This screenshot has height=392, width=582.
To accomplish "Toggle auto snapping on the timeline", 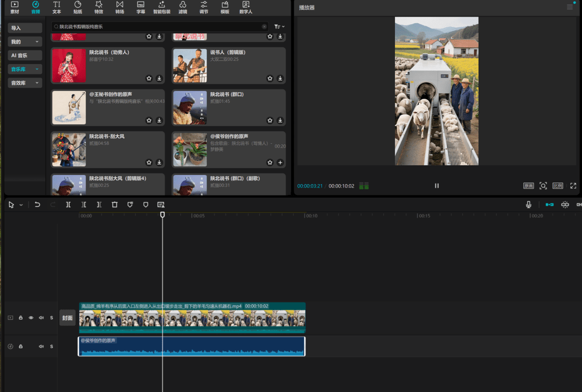I will tap(565, 205).
